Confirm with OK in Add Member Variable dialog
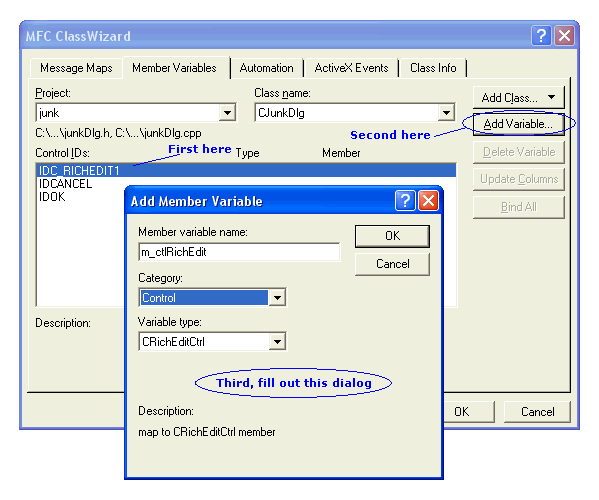Viewport: 599px width, 500px height. click(x=392, y=236)
